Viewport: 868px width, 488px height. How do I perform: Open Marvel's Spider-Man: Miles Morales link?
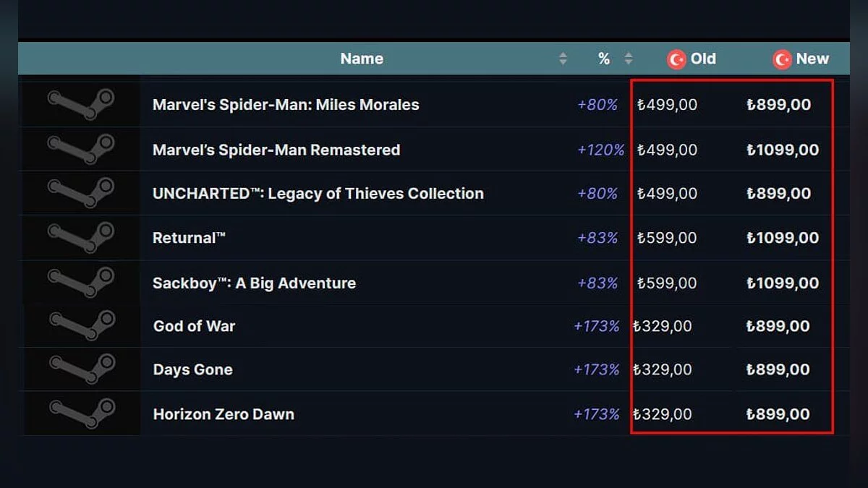point(286,105)
